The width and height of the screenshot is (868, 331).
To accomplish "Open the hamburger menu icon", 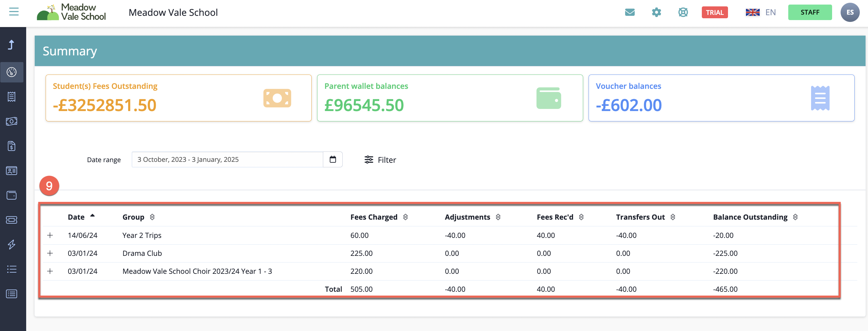I will (14, 12).
